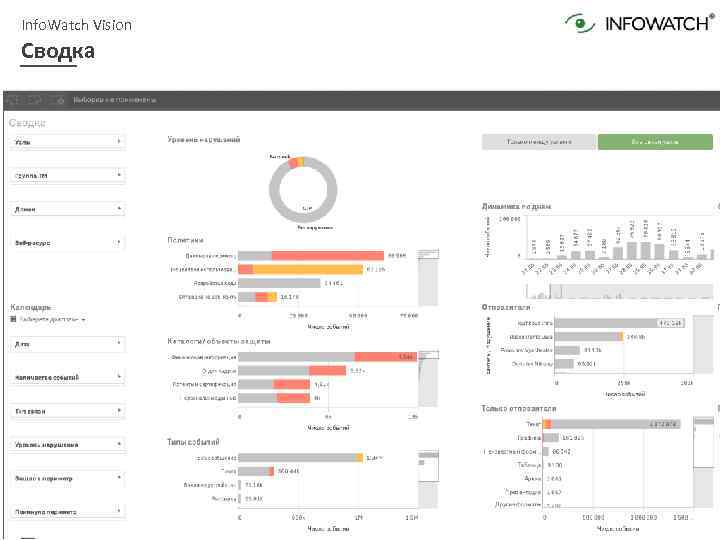Click the top bar in Типы событий chart
This screenshot has width=720, height=540.
point(300,458)
